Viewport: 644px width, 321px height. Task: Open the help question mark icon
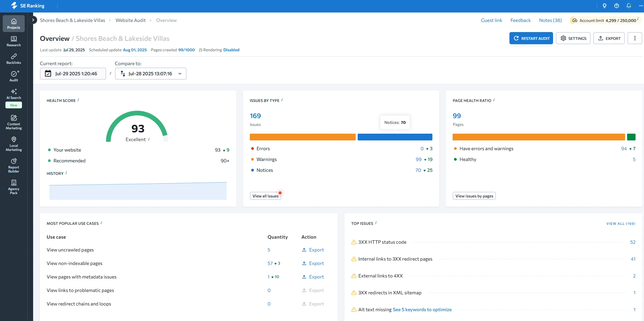(x=617, y=6)
